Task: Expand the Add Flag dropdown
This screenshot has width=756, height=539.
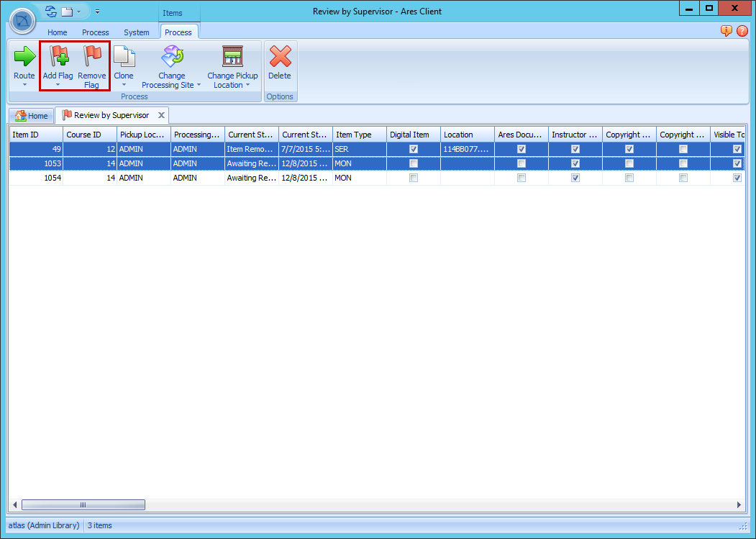Action: tap(58, 85)
